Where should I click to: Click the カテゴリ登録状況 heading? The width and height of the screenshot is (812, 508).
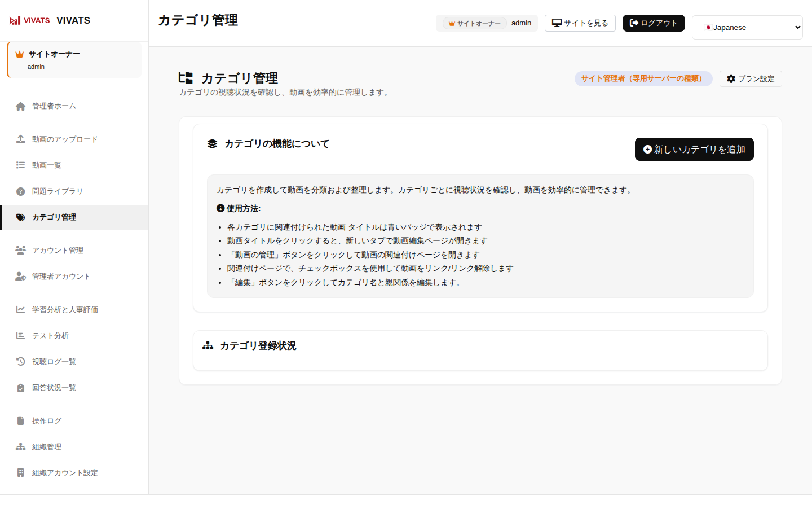point(258,345)
